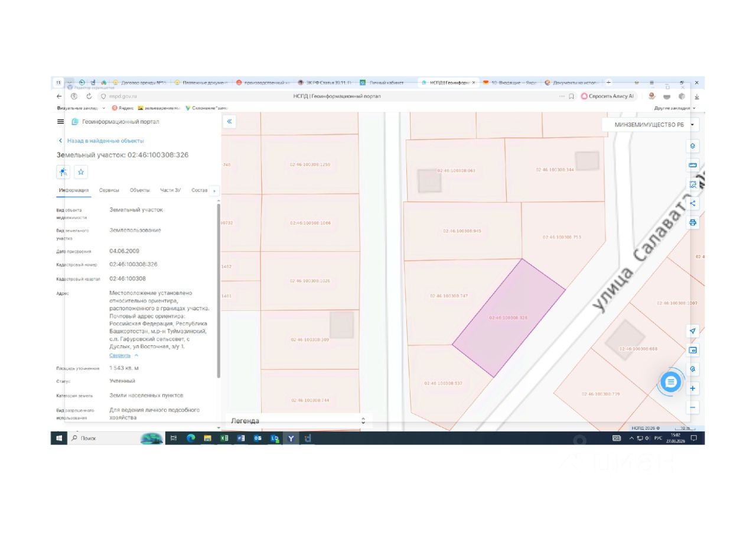Open Excel from the taskbar
The width and height of the screenshot is (756, 535).
pyautogui.click(x=224, y=438)
